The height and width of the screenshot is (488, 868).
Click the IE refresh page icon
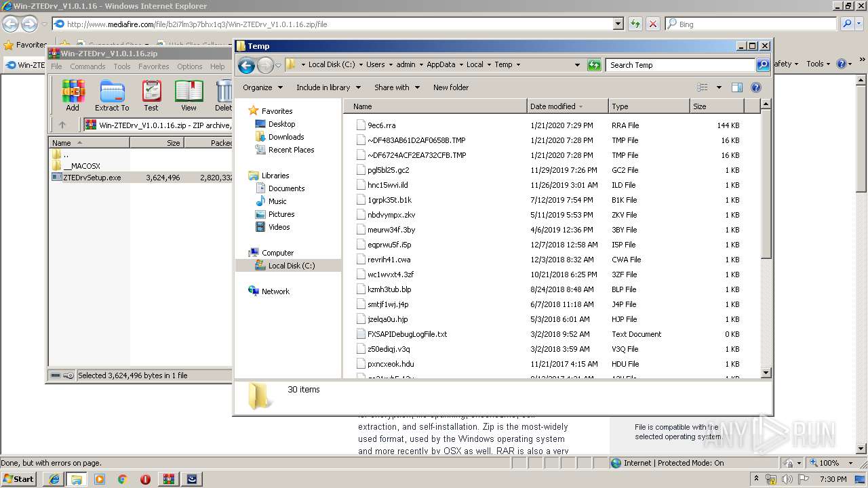click(x=635, y=24)
